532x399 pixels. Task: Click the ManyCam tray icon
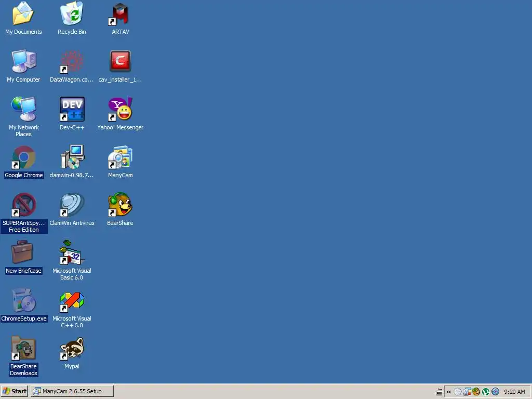pyautogui.click(x=467, y=392)
